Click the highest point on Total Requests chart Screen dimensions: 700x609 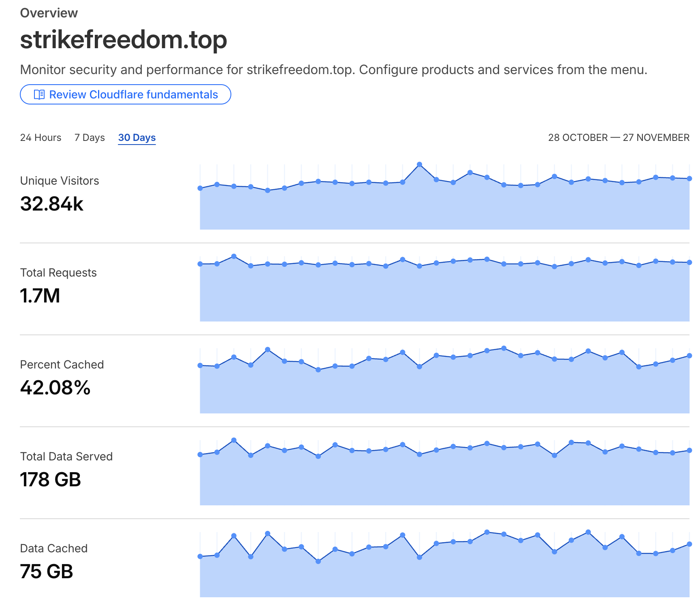tap(234, 256)
